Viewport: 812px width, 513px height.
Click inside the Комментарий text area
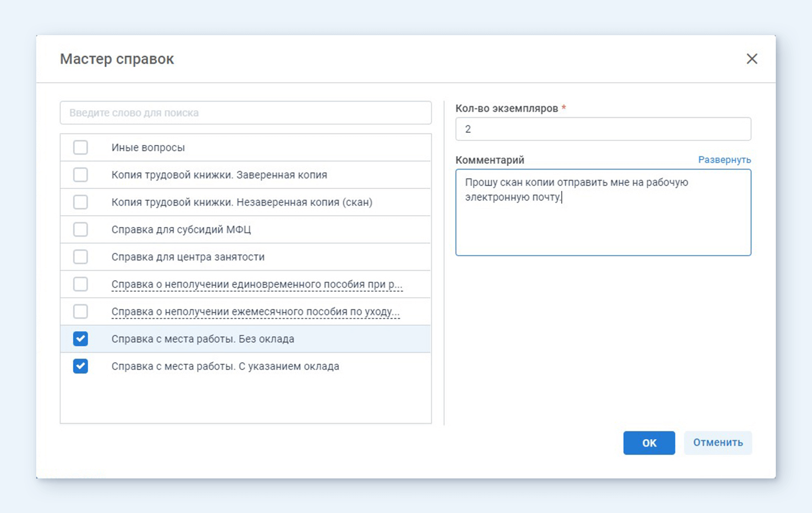click(x=603, y=212)
